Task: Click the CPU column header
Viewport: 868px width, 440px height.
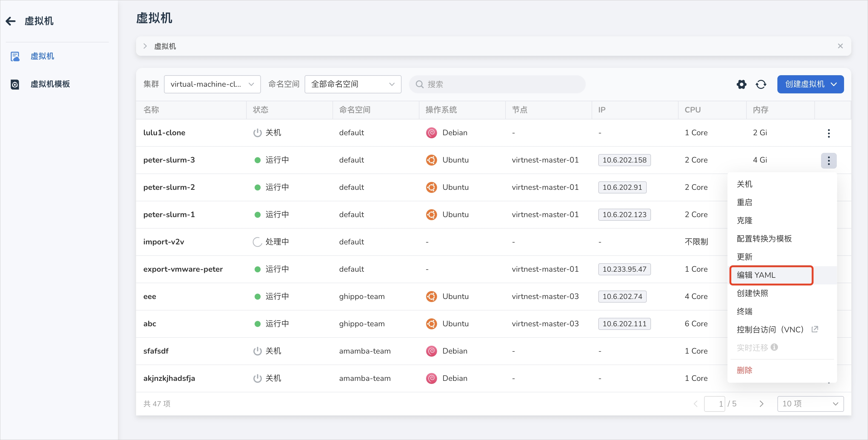Action: click(x=693, y=110)
